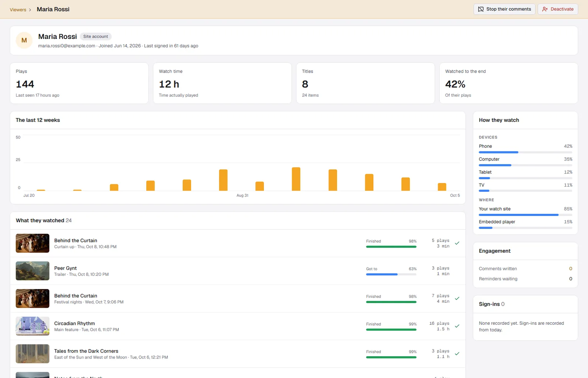Click the checkmark on Tales from the Dark Corners row
The height and width of the screenshot is (378, 588).
457,354
